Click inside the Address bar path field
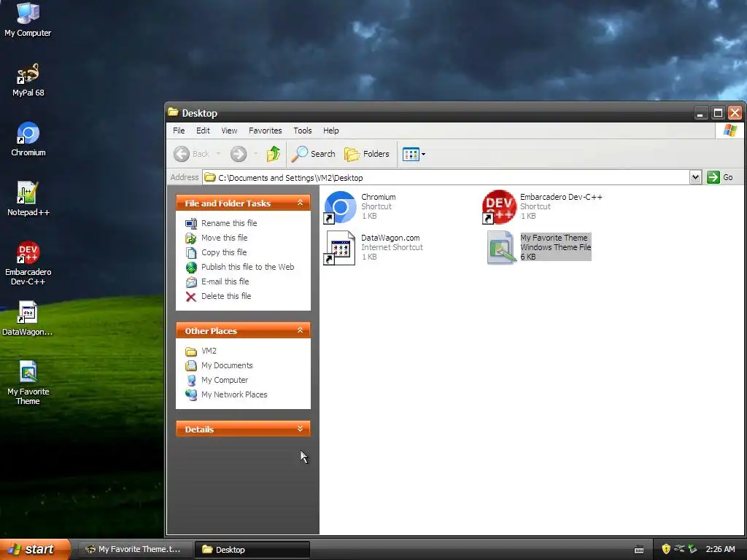This screenshot has width=747, height=560. (x=446, y=178)
